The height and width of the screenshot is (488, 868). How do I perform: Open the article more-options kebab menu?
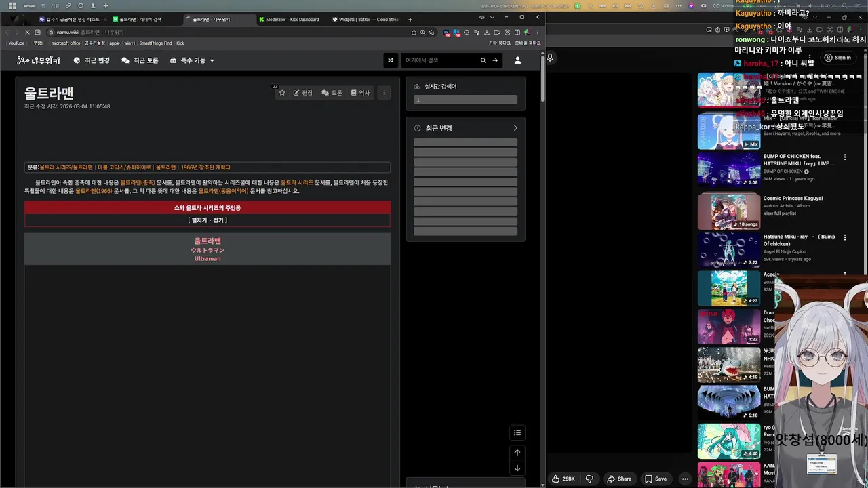pos(384,93)
